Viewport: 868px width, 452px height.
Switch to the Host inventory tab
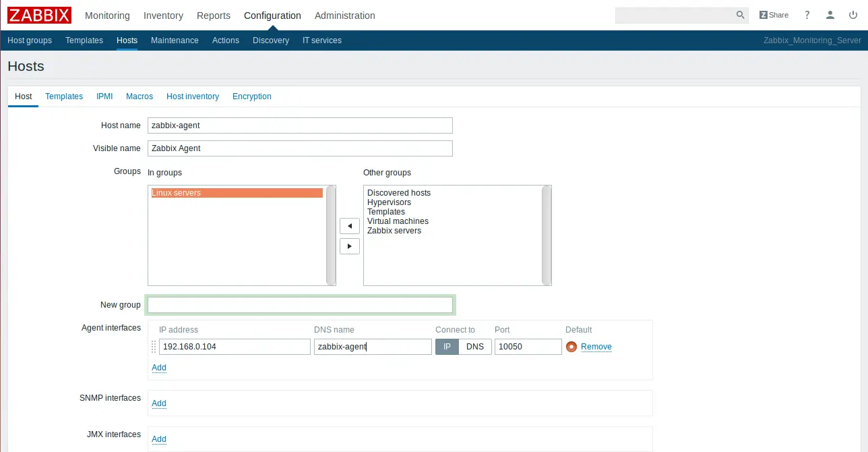coord(193,96)
